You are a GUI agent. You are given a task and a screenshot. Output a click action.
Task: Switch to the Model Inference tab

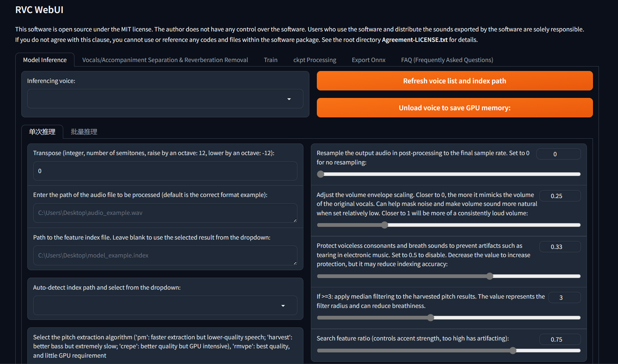45,60
